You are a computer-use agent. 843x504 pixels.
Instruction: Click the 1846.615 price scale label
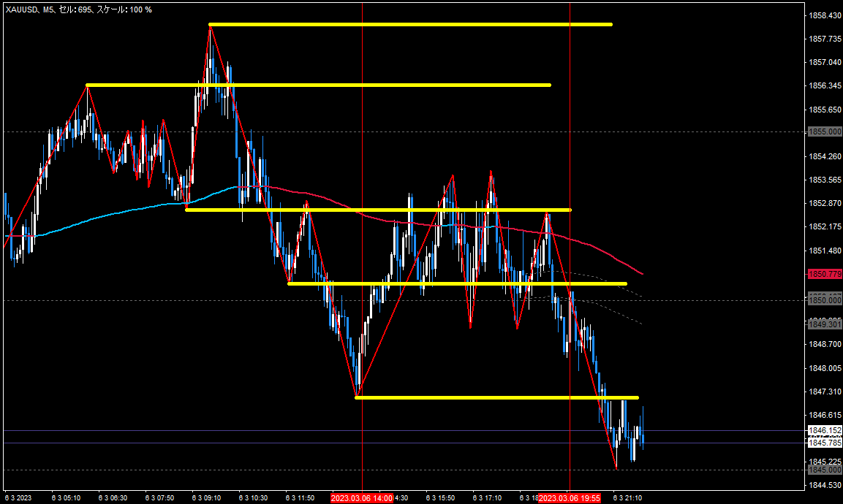825,415
